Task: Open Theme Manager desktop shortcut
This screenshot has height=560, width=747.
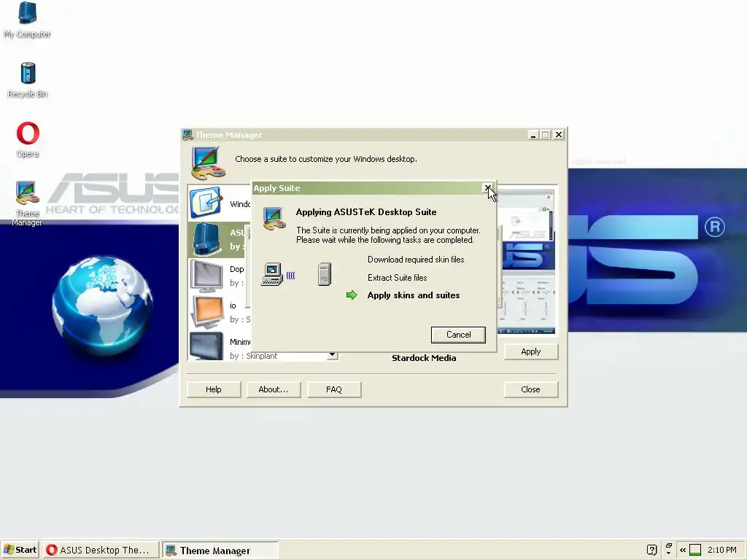Action: (x=27, y=203)
